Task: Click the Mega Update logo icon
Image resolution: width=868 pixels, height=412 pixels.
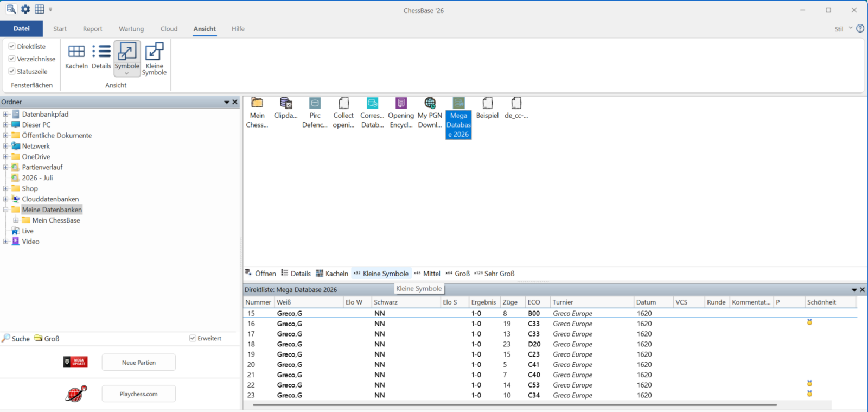Action: [75, 362]
